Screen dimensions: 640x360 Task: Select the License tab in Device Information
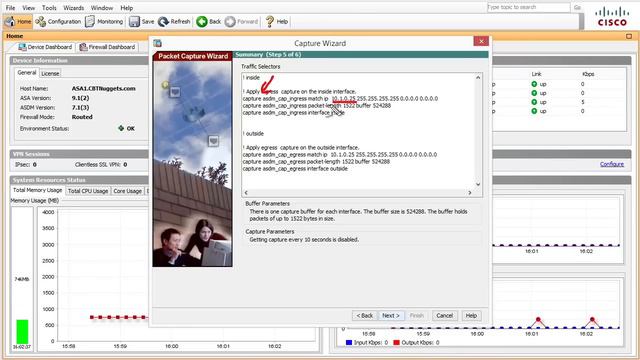coord(50,73)
